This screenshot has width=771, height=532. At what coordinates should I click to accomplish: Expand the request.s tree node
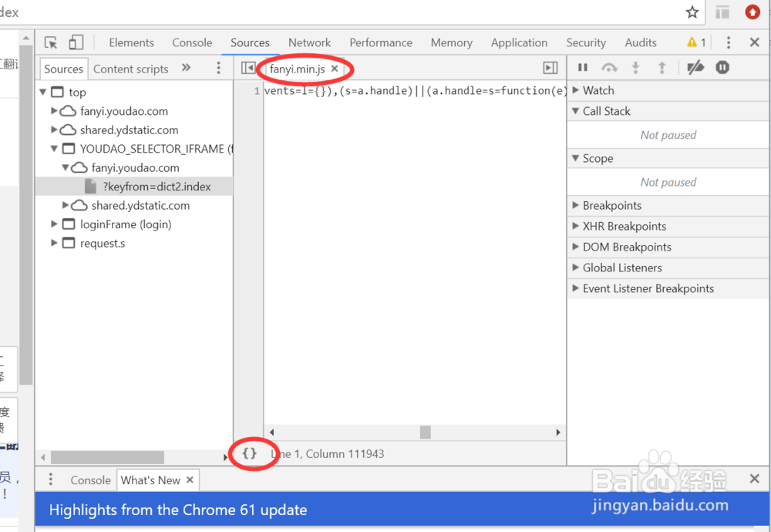point(53,243)
